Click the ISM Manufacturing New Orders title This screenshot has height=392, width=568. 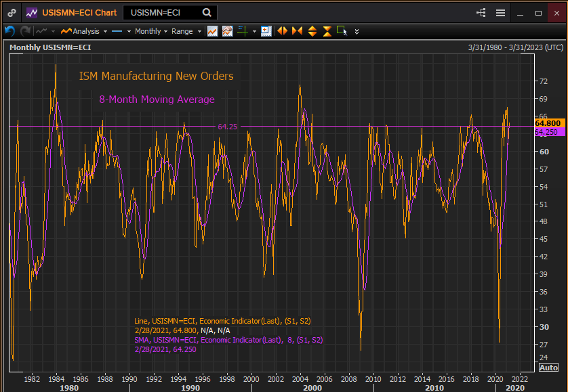point(157,76)
